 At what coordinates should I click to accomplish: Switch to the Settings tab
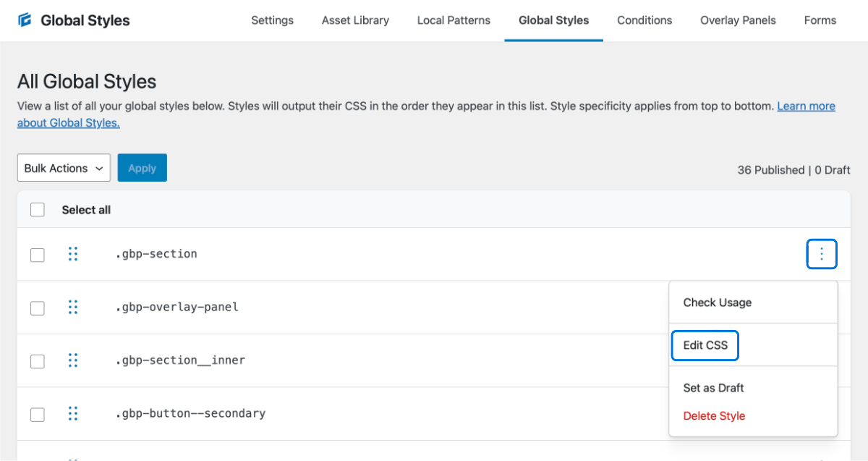[x=273, y=20]
